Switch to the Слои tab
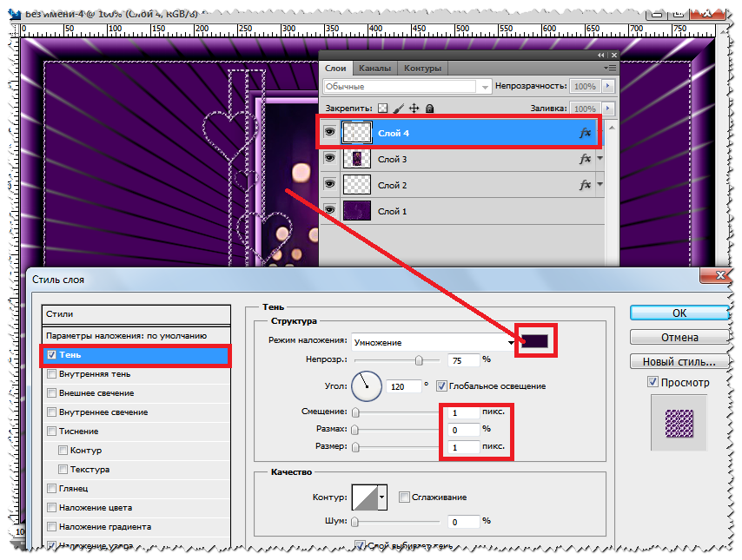The height and width of the screenshot is (560, 742). pos(335,68)
